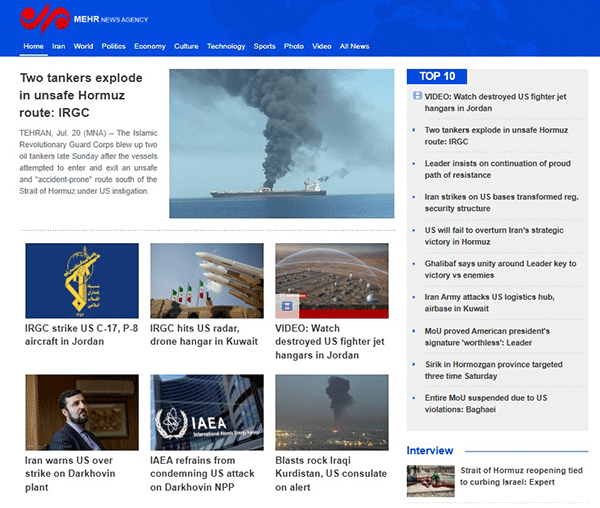Click the thumbnail of the bearded man in suit
Viewport: 600px width, 508px height.
click(82, 412)
